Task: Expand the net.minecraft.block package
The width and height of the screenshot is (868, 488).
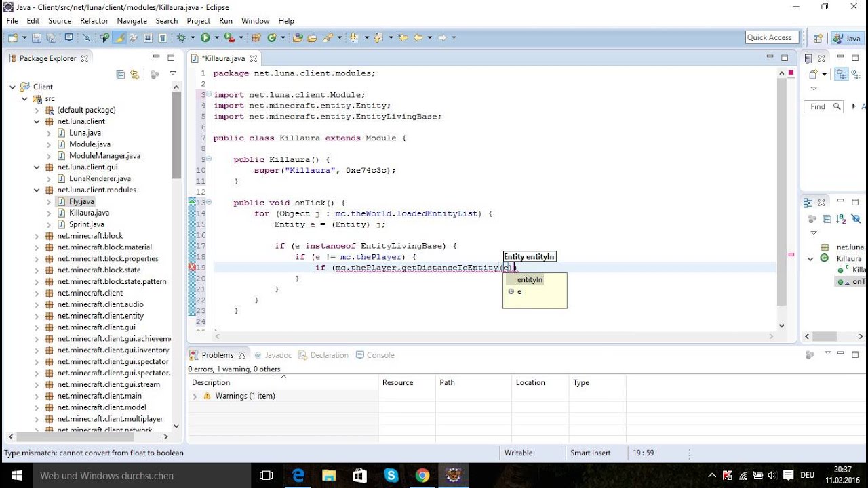Action: (x=37, y=236)
